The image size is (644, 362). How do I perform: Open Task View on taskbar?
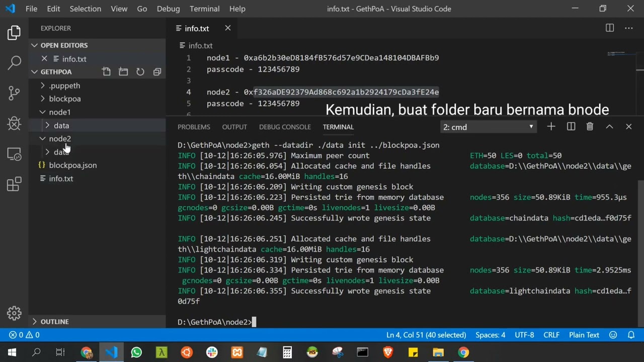[x=60, y=352]
